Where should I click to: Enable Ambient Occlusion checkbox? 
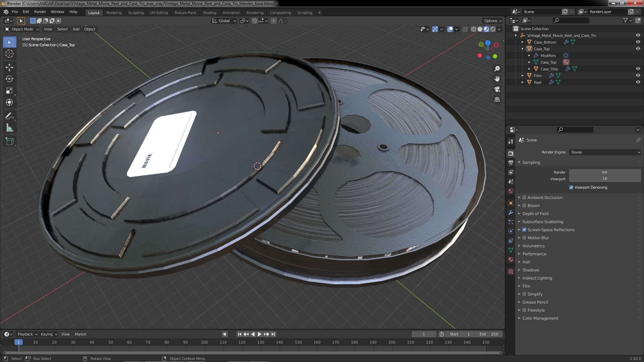524,198
